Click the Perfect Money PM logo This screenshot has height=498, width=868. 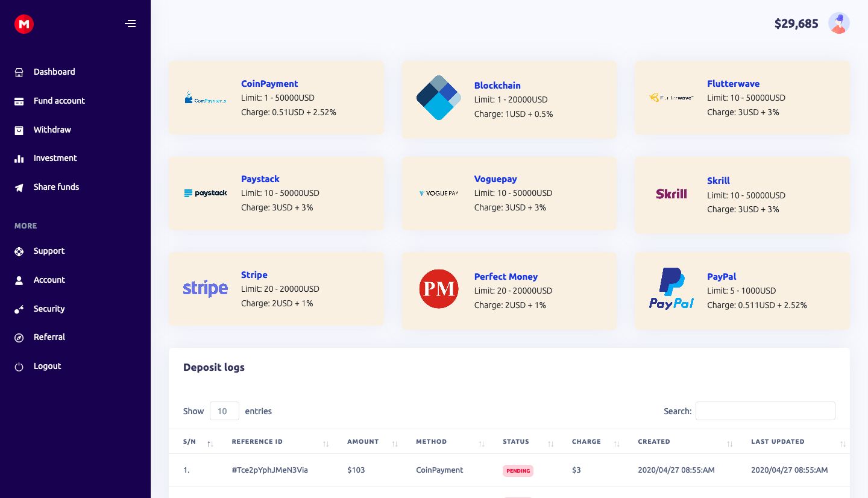pyautogui.click(x=439, y=289)
